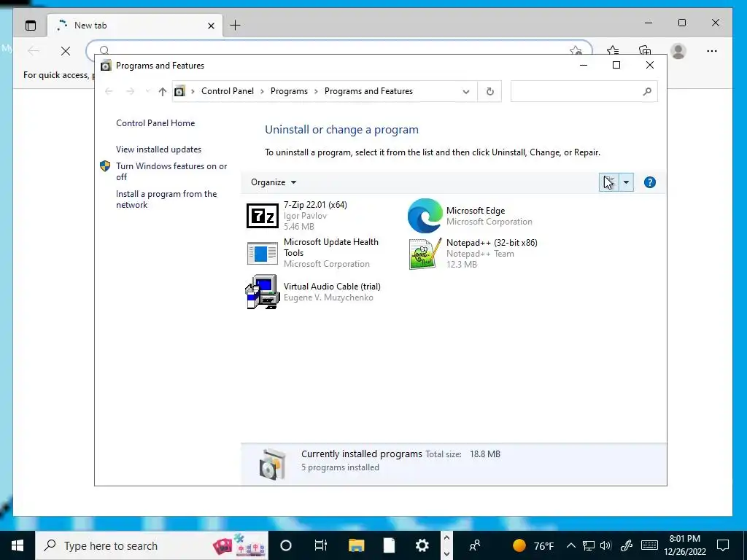The height and width of the screenshot is (560, 747).
Task: Open Edge Collections
Action: (x=645, y=51)
